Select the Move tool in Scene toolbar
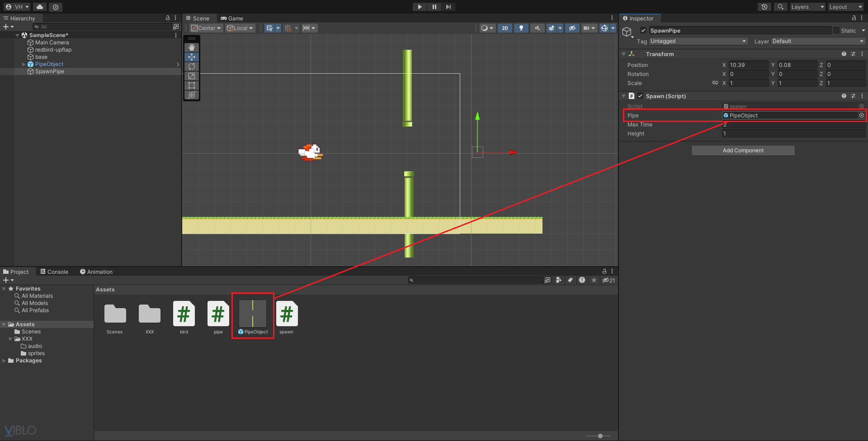 tap(191, 57)
